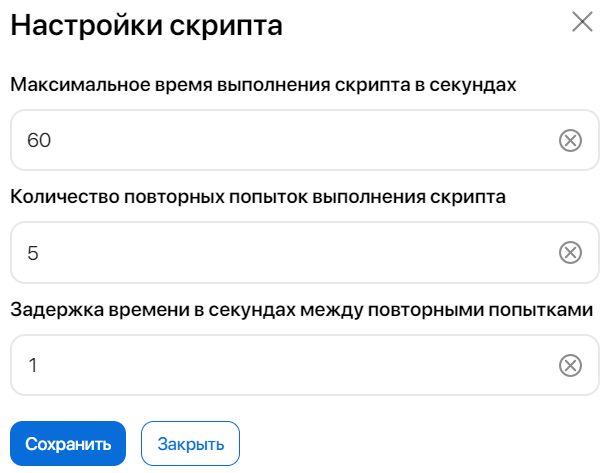Viewport: 612px width, 473px height.
Task: Clear the retry attempts count field
Action: tap(570, 253)
